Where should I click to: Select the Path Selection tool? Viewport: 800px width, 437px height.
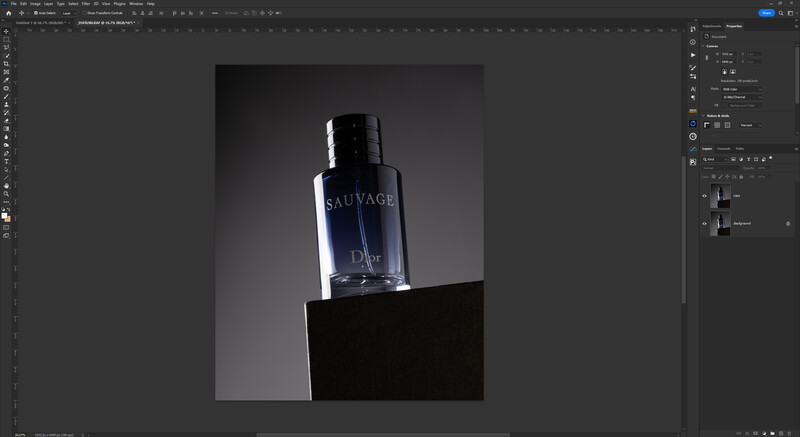click(x=6, y=169)
